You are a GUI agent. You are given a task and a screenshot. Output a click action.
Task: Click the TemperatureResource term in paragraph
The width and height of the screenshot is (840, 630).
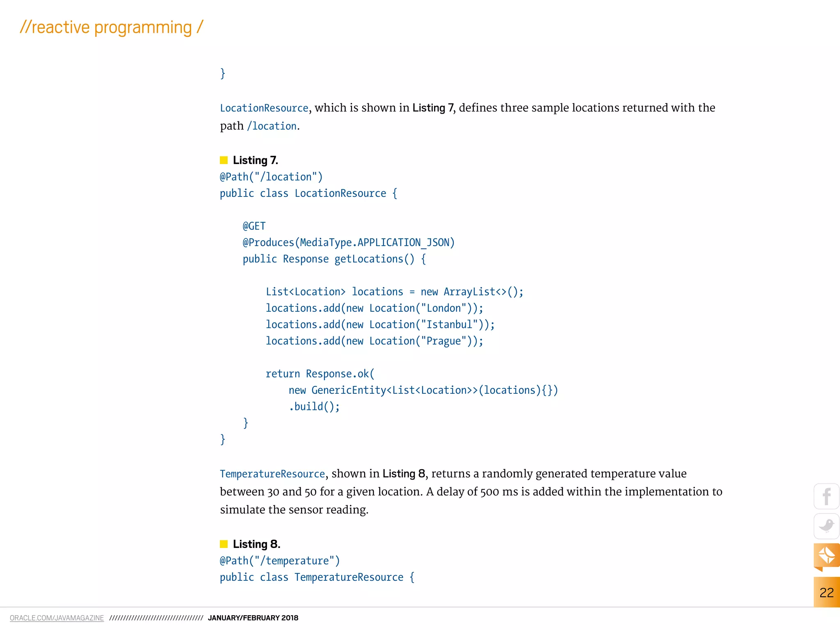[x=272, y=474]
